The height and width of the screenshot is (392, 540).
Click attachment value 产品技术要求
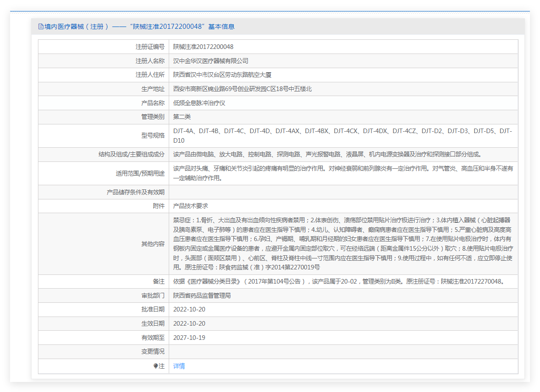click(191, 206)
